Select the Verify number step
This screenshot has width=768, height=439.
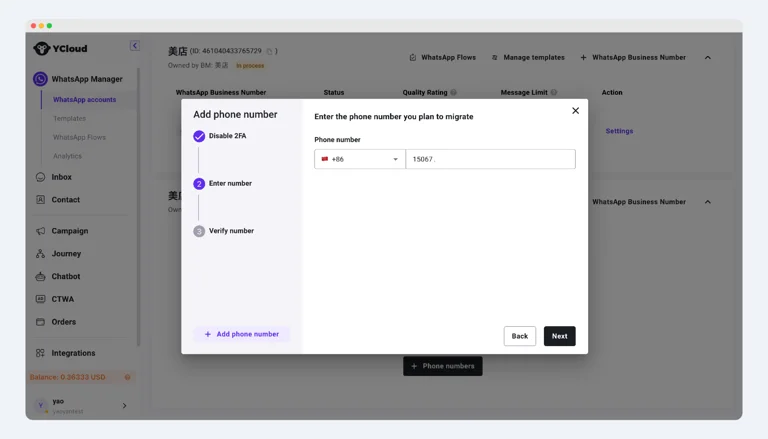223,231
